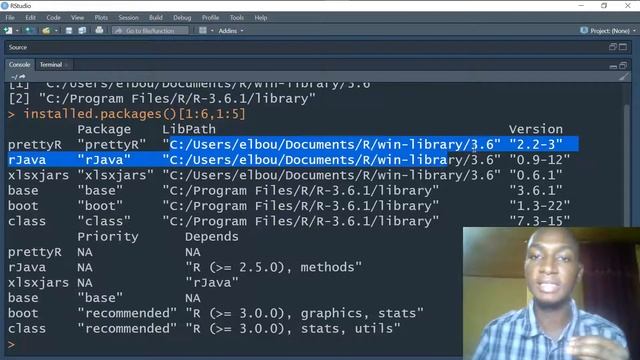Click the boot version "1.3-22"

tap(540, 206)
